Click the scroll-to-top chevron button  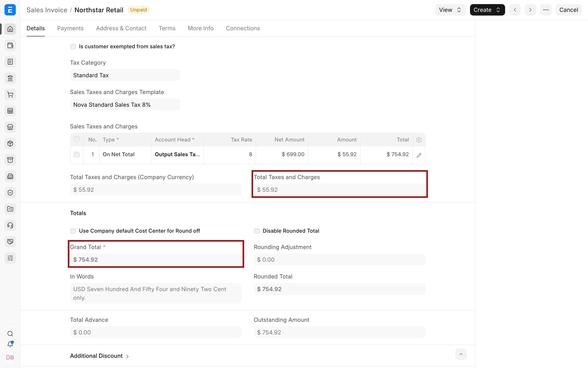(x=461, y=354)
